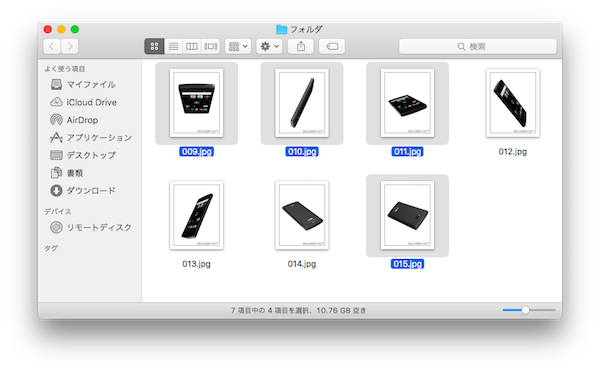Image resolution: width=600 pixels, height=373 pixels.
Task: Click the 検索 search field
Action: tap(478, 46)
